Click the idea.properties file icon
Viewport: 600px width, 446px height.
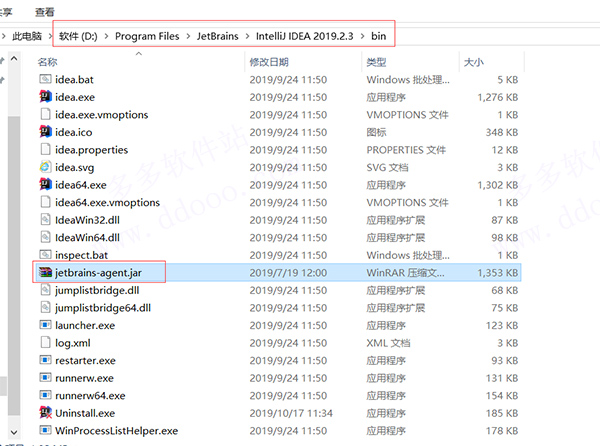[x=45, y=149]
